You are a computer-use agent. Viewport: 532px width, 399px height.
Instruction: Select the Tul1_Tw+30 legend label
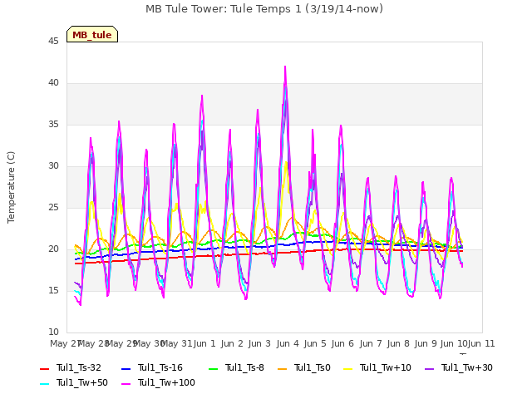[467, 367]
